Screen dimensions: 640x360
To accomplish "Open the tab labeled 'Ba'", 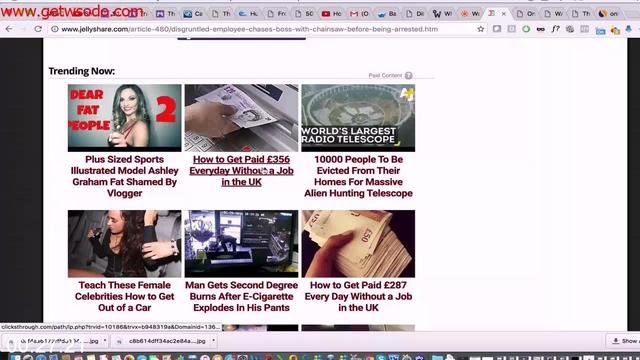I will [387, 13].
